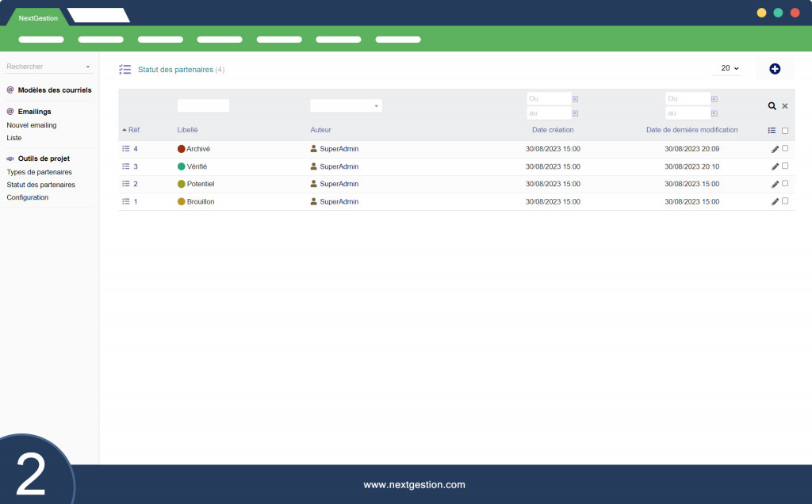Tick the Potentiel row checkbox
The image size is (812, 504).
click(x=785, y=183)
